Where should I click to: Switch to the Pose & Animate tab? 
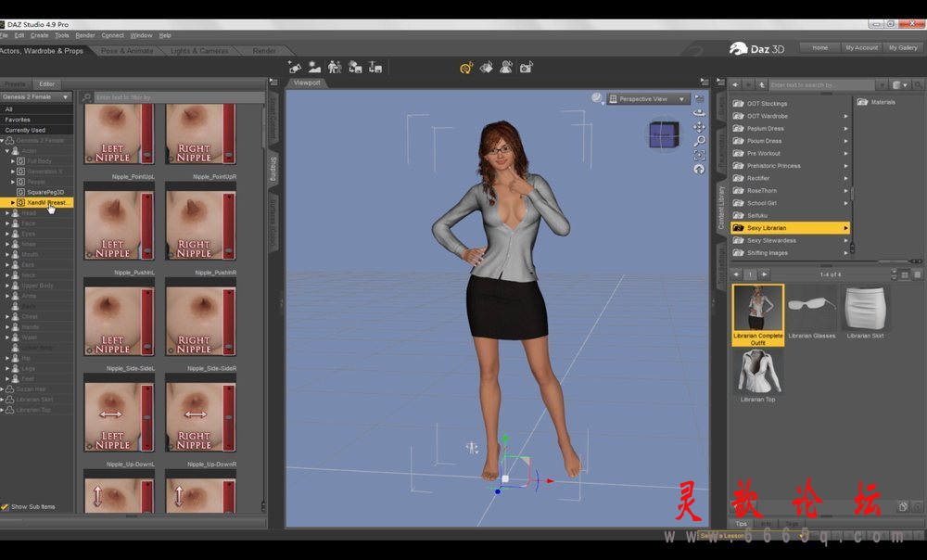[x=127, y=51]
